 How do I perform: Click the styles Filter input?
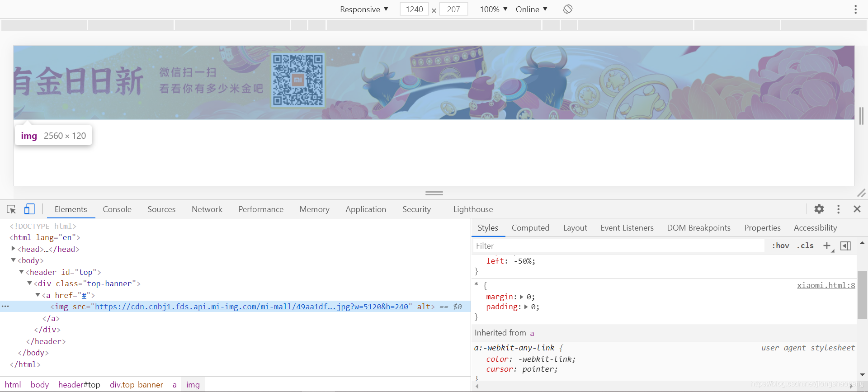point(619,246)
